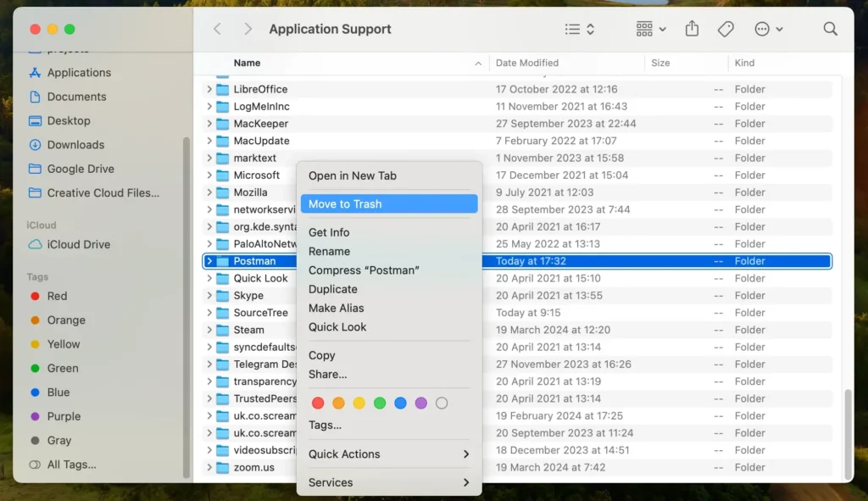Apply purple tag swatch in context menu
The height and width of the screenshot is (501, 868).
(x=420, y=403)
